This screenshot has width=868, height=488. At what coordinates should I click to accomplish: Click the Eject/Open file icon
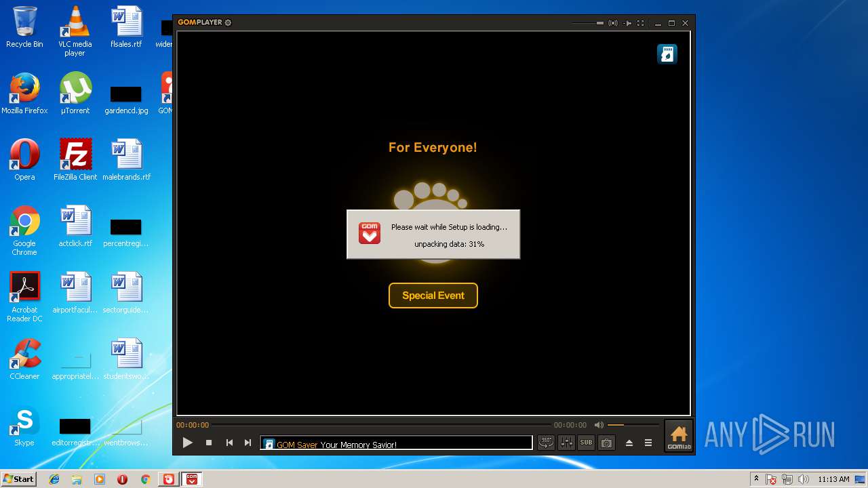coord(629,443)
